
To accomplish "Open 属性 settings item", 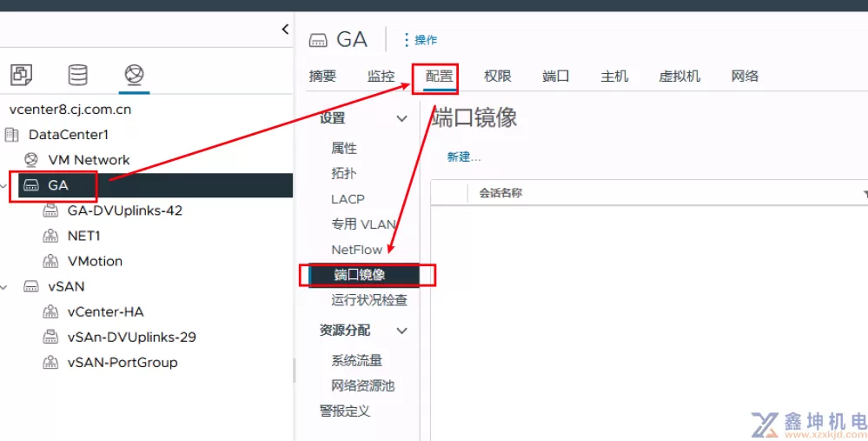I will [x=344, y=149].
